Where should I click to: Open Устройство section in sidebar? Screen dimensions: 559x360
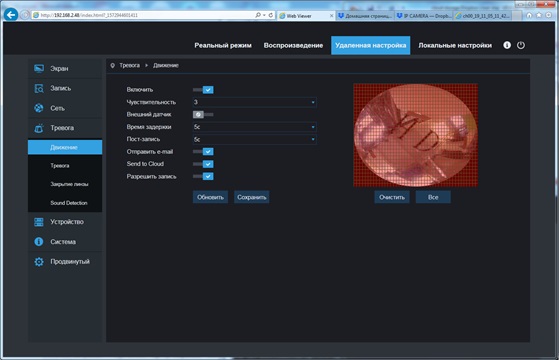tap(65, 222)
